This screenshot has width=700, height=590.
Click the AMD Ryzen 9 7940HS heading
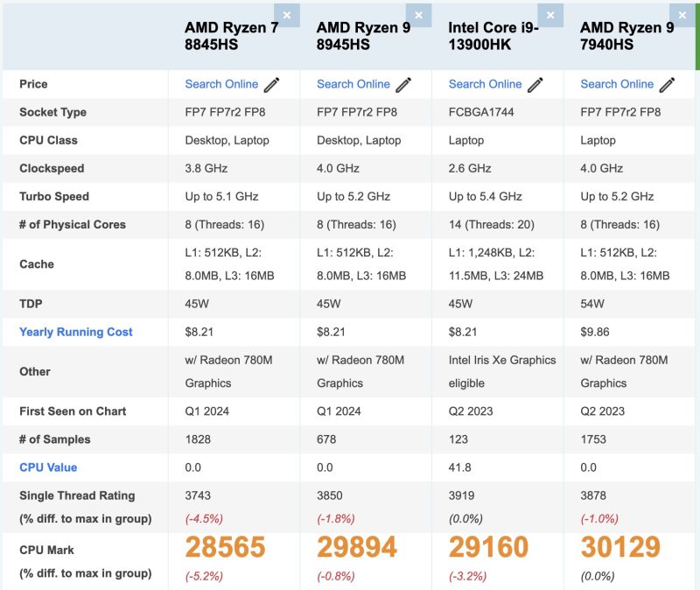tap(626, 36)
